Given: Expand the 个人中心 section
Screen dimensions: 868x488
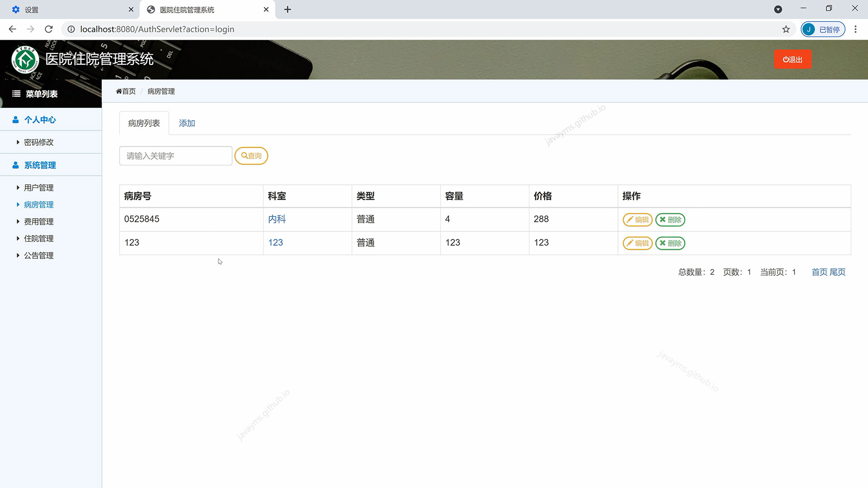Looking at the screenshot, I should pos(40,120).
